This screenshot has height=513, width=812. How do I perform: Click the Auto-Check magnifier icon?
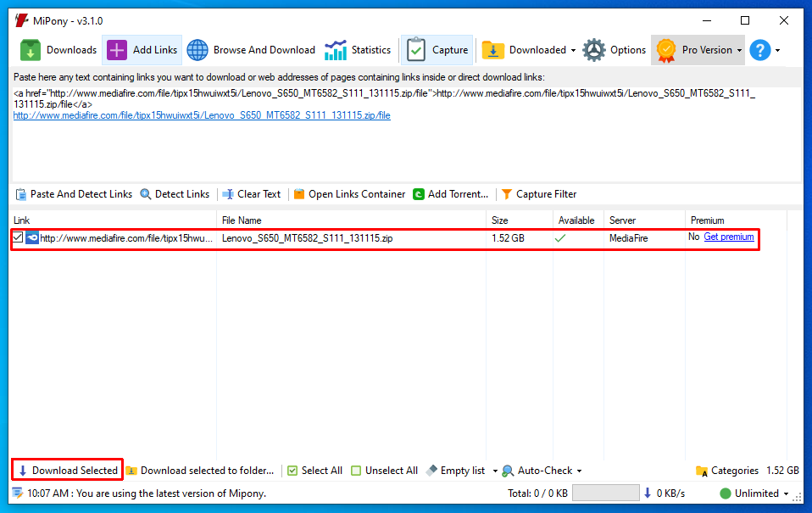508,471
